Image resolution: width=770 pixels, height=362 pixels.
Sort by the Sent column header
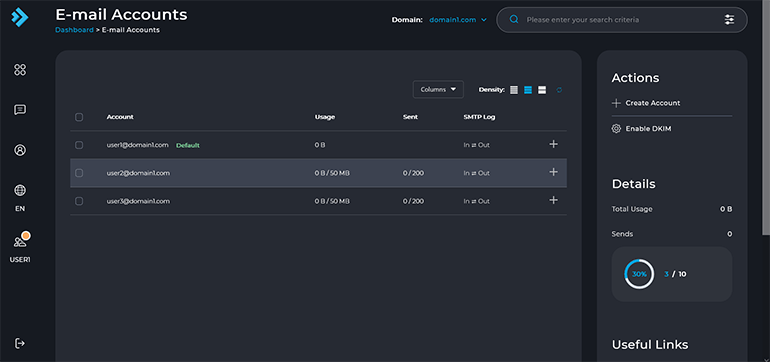[410, 117]
